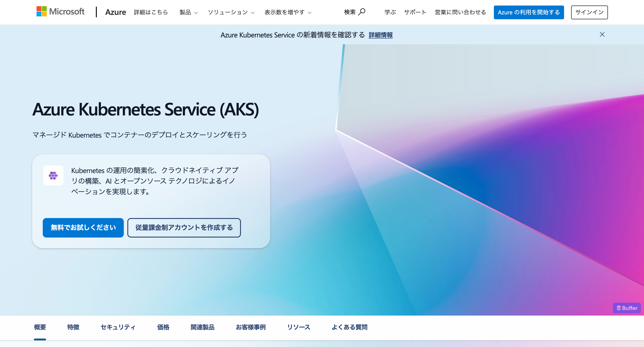
Task: Click the Buffer extension badge
Action: [627, 308]
